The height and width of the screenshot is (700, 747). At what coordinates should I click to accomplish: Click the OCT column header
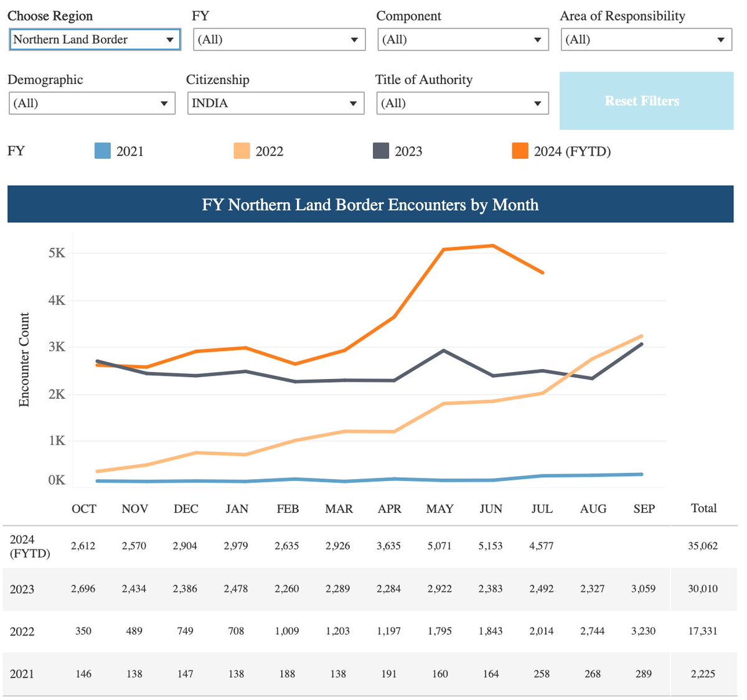(84, 509)
